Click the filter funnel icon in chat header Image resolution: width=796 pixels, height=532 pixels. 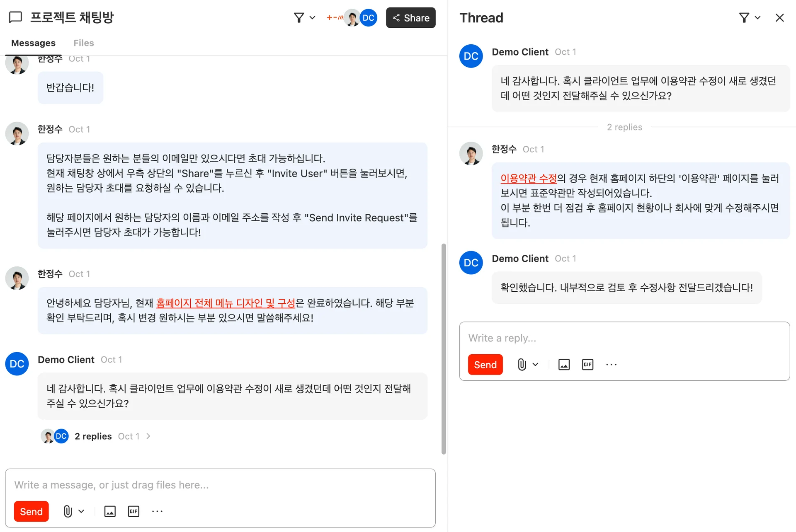click(x=299, y=18)
